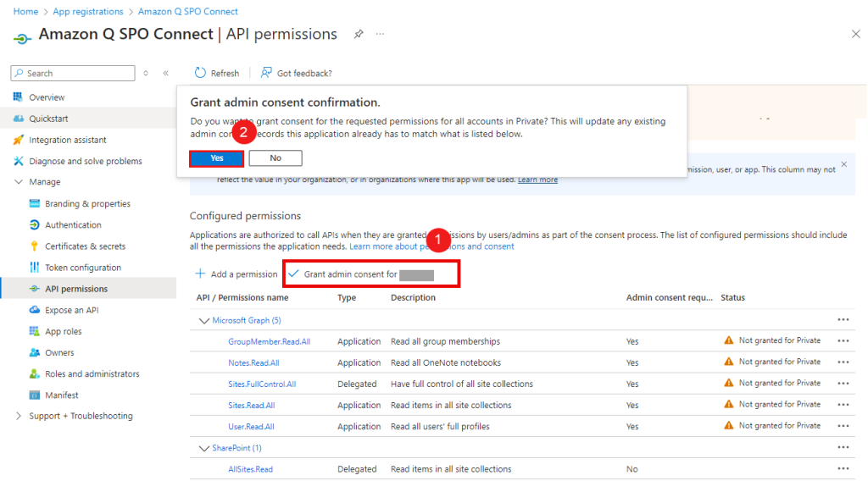Click the 'Delegated' type of Sites.FullControl.All
868x492 pixels.
[357, 384]
